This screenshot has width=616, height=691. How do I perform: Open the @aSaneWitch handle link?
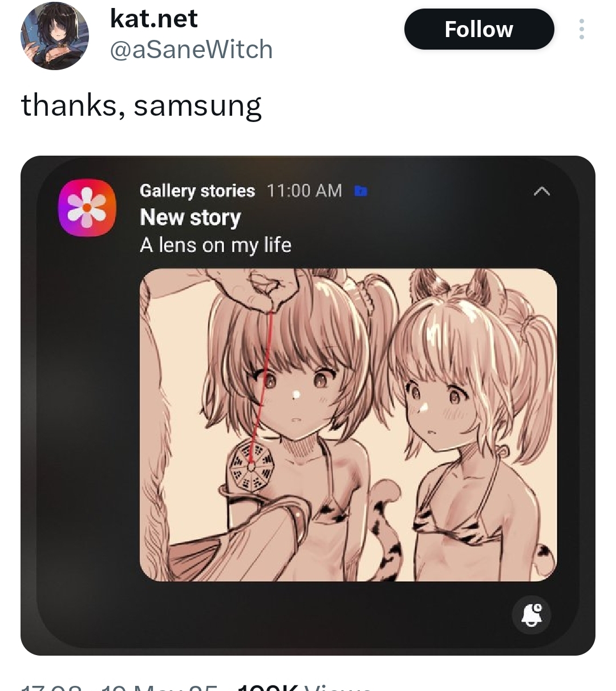(191, 50)
